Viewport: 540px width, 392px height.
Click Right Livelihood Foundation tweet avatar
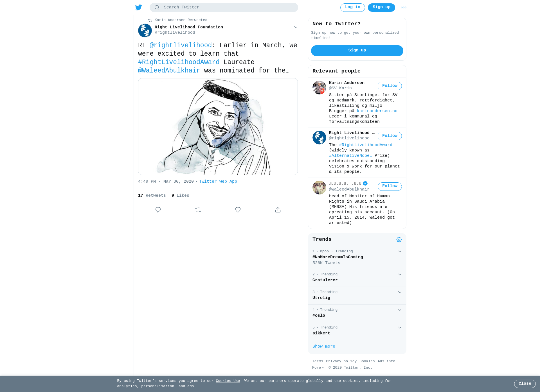[x=145, y=30]
